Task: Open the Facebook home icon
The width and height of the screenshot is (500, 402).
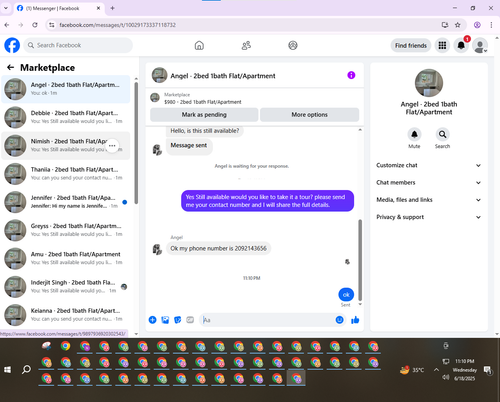Action: click(199, 45)
